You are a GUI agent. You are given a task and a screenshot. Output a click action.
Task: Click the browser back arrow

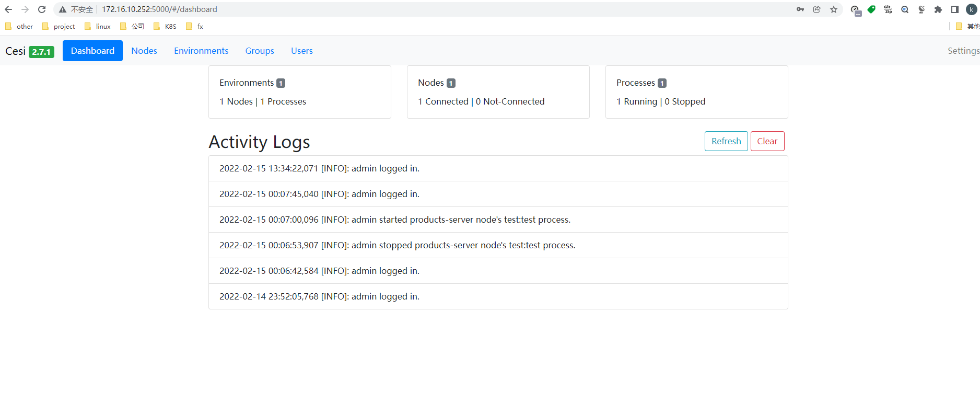coord(8,9)
